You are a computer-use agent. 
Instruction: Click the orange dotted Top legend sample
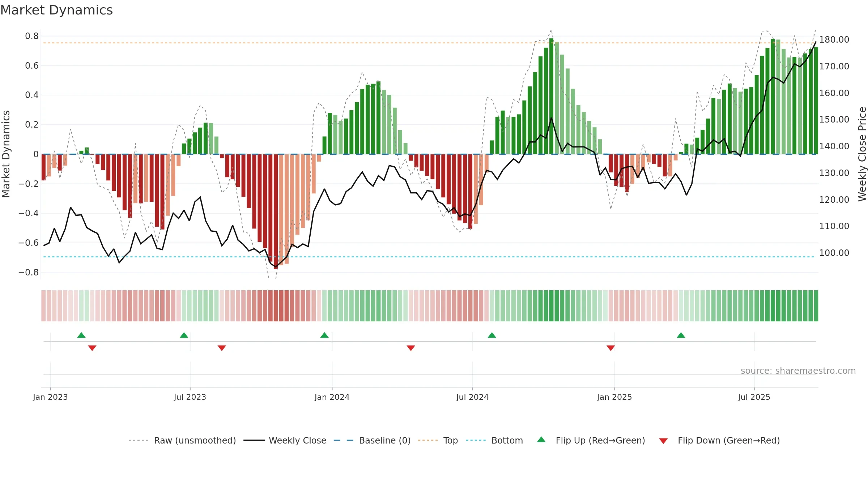pos(428,440)
